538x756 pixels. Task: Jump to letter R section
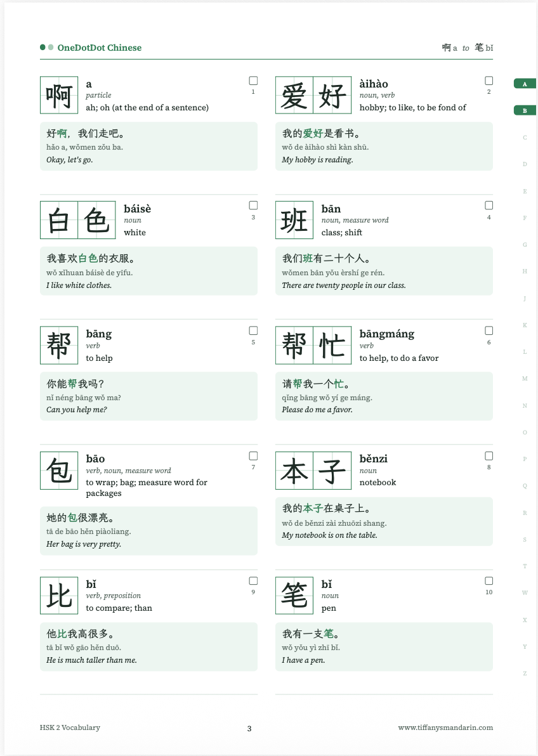click(x=525, y=513)
